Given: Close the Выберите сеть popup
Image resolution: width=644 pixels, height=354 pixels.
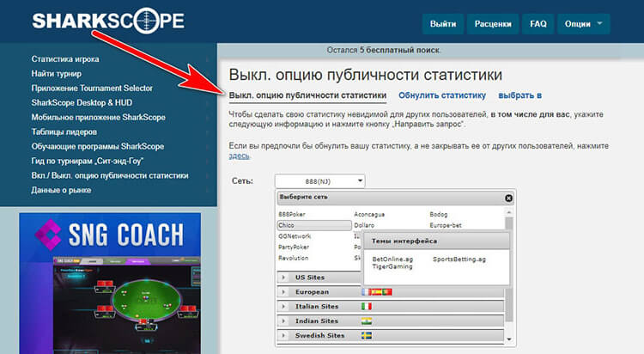Looking at the screenshot, I should coord(508,198).
